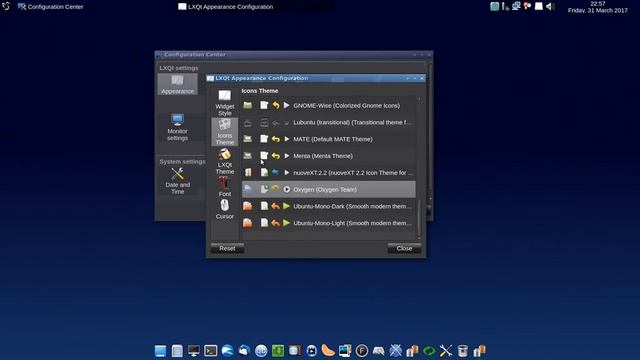Open the Font settings section
The image size is (640, 360).
click(x=224, y=187)
